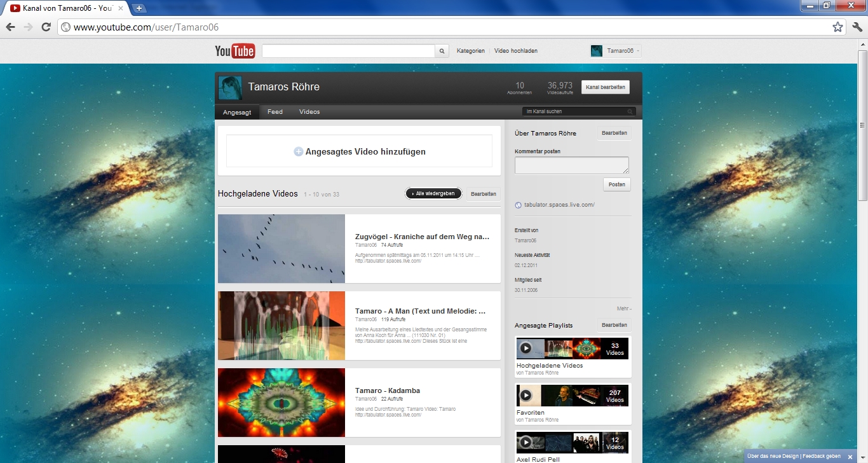868x463 pixels.
Task: Close the Feedback geben banner
Action: 850,457
